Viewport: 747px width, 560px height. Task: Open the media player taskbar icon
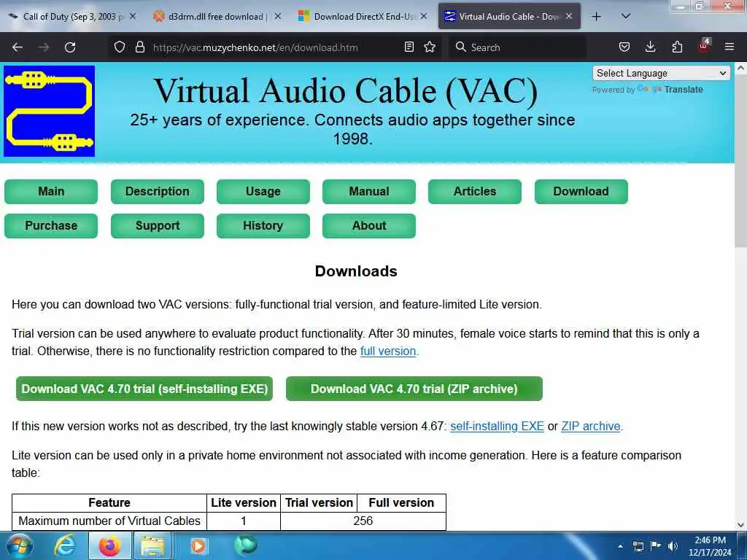198,545
